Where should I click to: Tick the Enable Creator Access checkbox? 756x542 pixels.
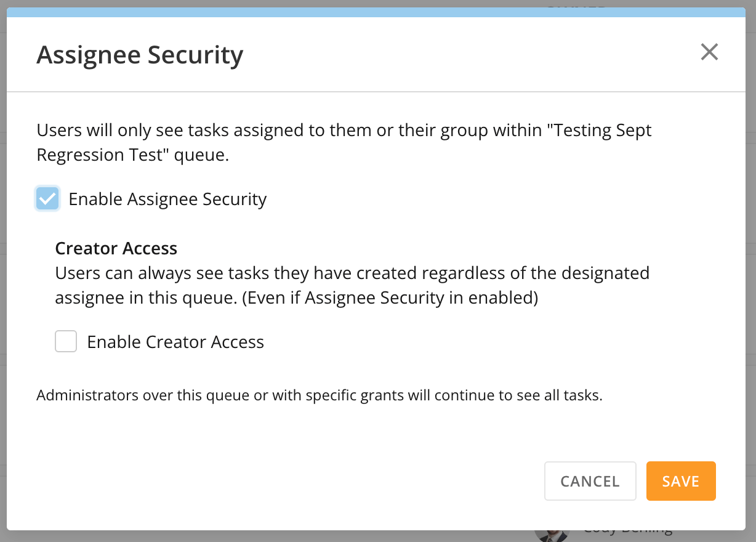(x=66, y=341)
